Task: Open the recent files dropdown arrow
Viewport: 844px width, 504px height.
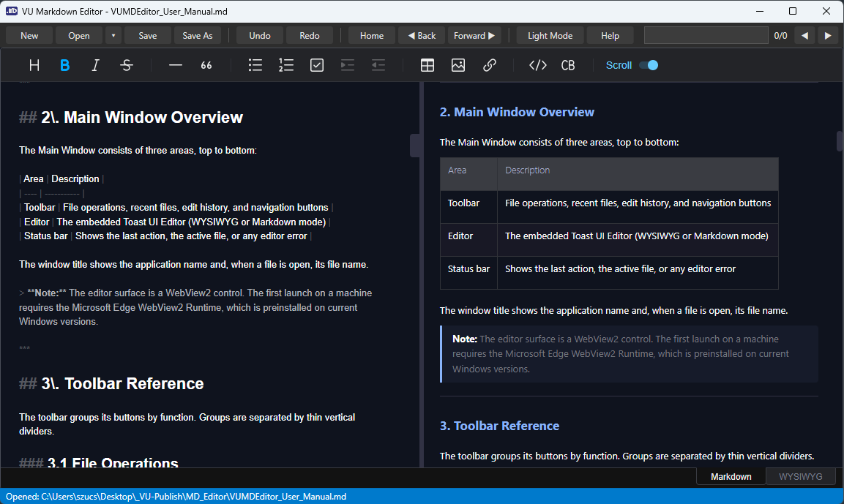Action: (113, 36)
